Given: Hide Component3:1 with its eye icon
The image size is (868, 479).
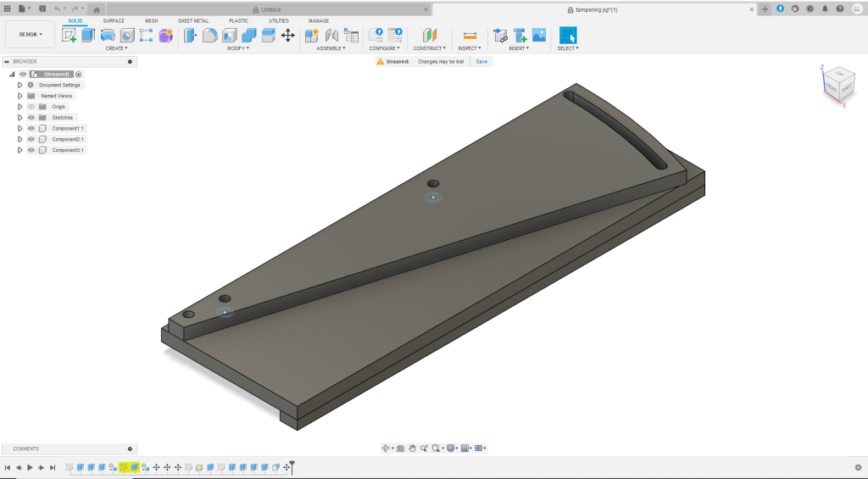Looking at the screenshot, I should (31, 150).
